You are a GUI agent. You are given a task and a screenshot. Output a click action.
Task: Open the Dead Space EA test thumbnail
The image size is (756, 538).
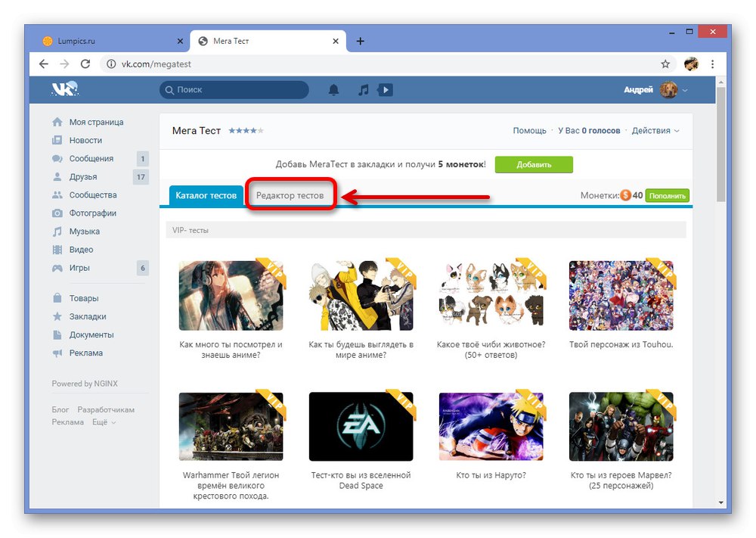361,427
